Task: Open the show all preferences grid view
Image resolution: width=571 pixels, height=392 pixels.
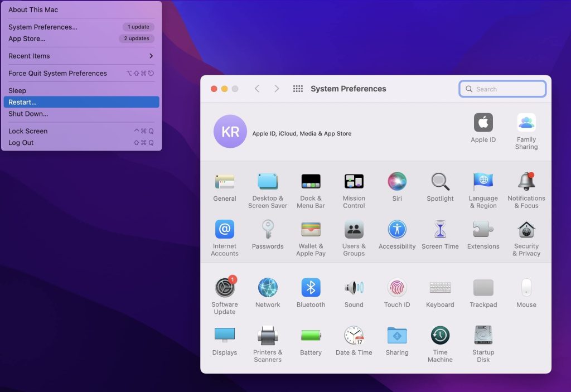Action: coord(298,88)
